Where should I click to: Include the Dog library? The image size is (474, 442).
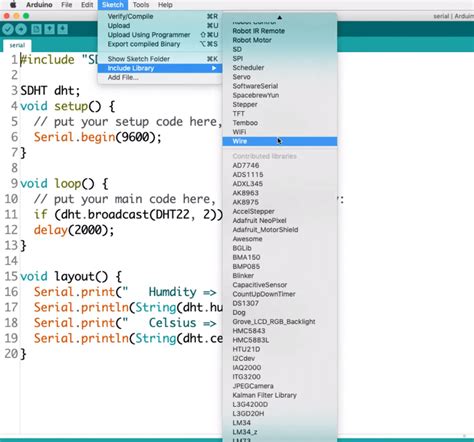(x=280, y=313)
